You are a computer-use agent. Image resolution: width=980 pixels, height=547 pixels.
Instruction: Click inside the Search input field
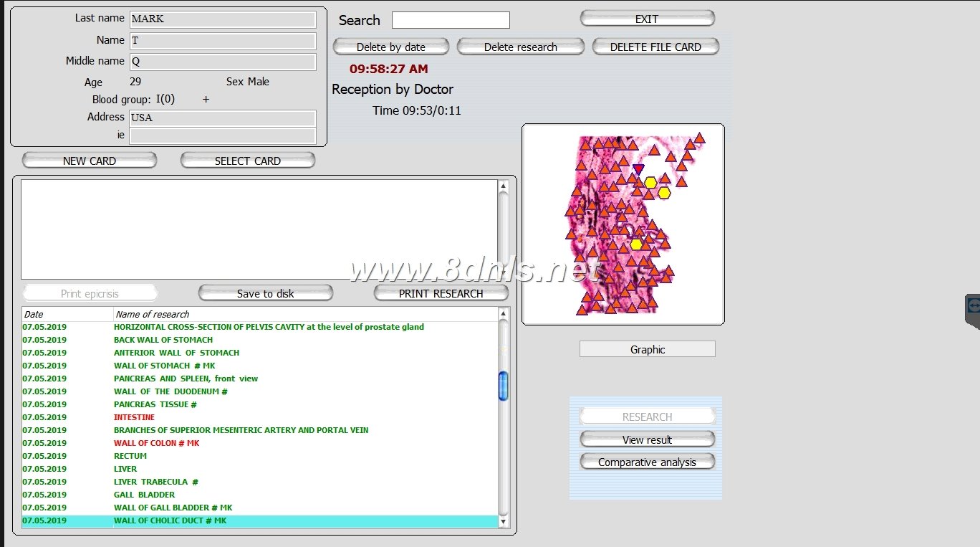[x=451, y=19]
